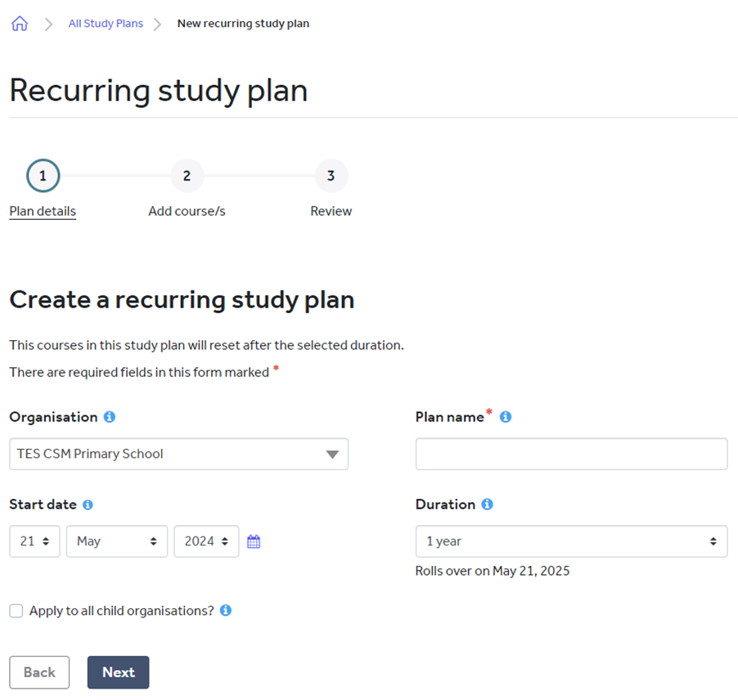Viewport: 738px width, 700px height.
Task: Open the All Study Plans link
Action: [106, 23]
